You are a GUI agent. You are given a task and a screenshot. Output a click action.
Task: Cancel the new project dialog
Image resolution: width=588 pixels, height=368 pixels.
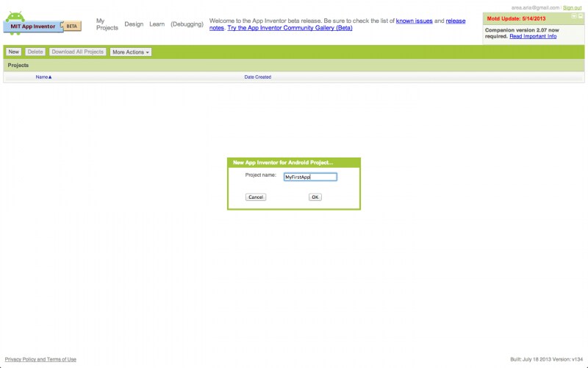point(256,197)
